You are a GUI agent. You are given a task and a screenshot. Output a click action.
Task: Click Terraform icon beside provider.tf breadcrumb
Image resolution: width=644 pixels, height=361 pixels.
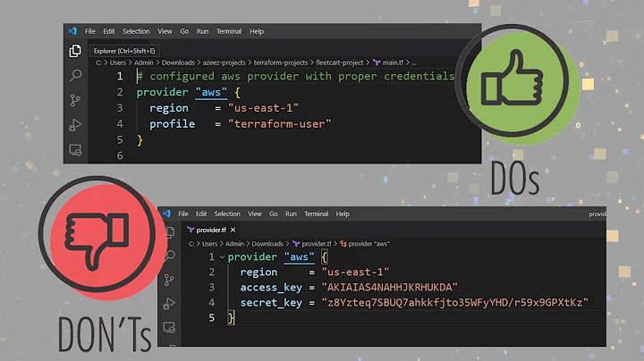tap(296, 244)
